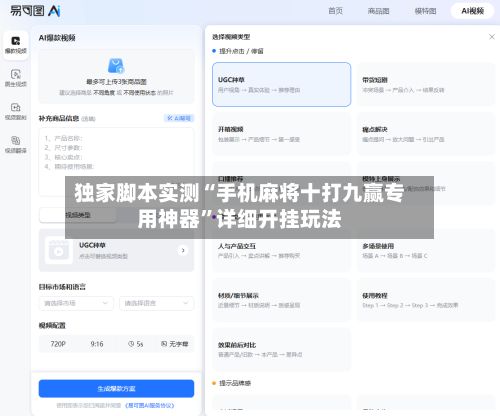The width and height of the screenshot is (500, 416).
Task: Open the 视频翻译 sidebar icon
Action: pos(16,144)
